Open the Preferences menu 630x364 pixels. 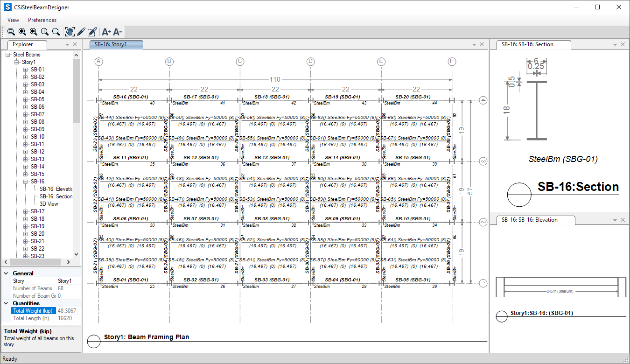click(42, 20)
